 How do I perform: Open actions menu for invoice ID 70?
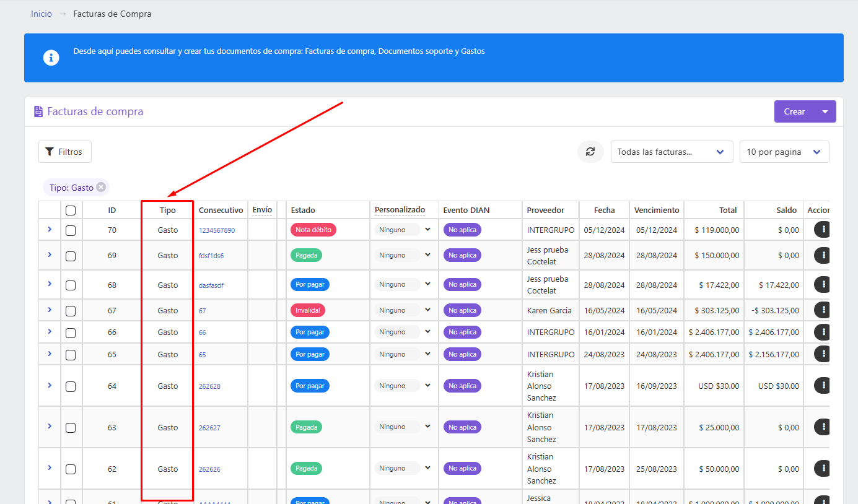(x=823, y=230)
